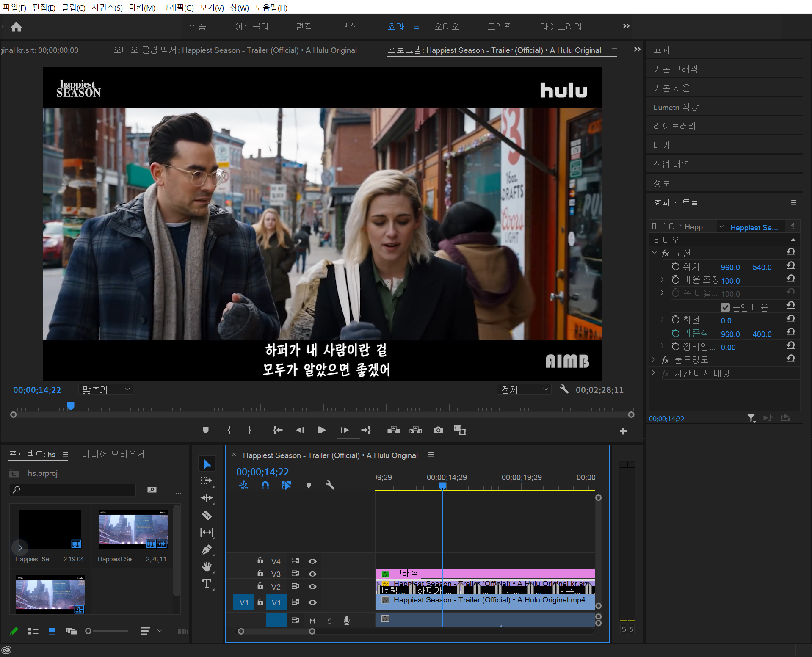Expand the 불투명도 effect section

pyautogui.click(x=654, y=360)
